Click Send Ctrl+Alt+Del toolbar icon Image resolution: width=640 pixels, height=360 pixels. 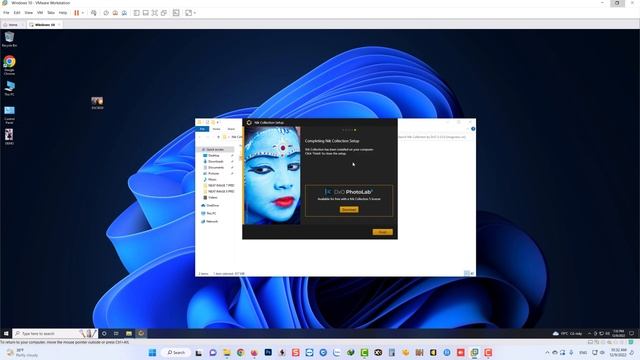94,13
